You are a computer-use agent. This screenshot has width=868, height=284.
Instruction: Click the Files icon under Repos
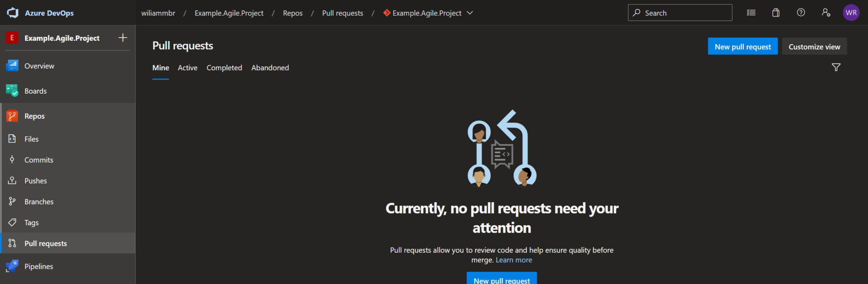click(x=12, y=139)
